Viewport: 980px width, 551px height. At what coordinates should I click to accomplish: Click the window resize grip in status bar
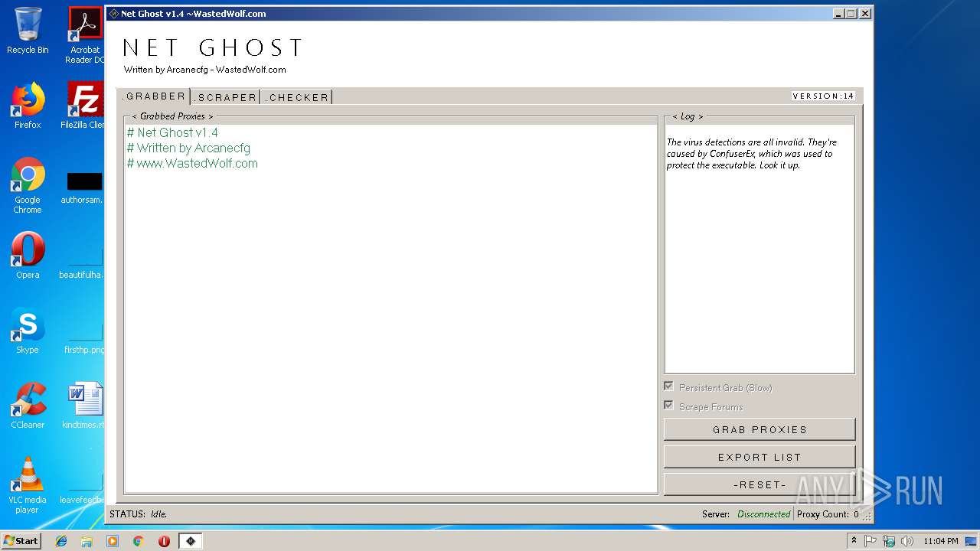[867, 516]
